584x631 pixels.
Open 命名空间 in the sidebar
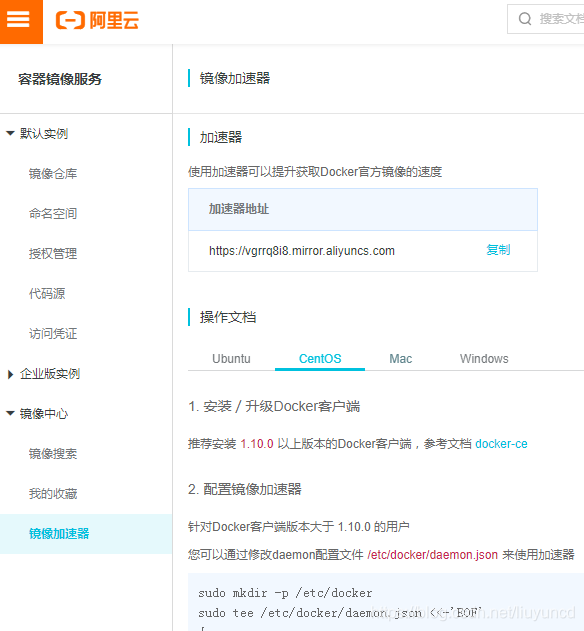pyautogui.click(x=53, y=214)
